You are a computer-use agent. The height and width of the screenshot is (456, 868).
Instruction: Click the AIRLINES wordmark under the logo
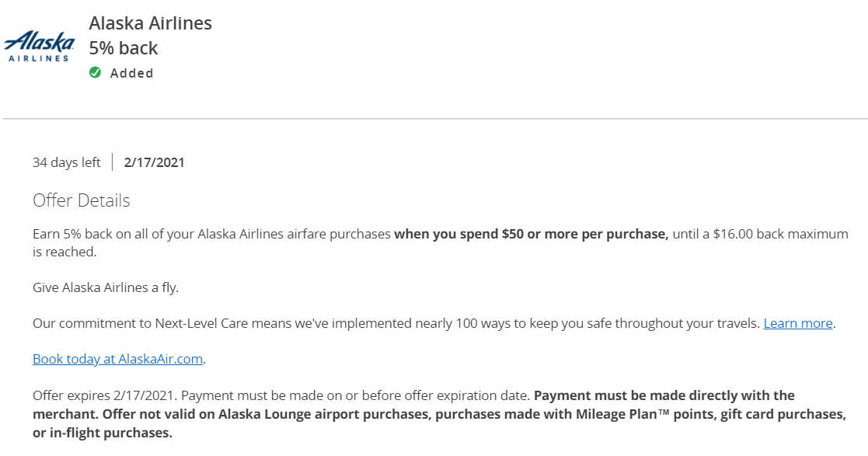point(39,57)
